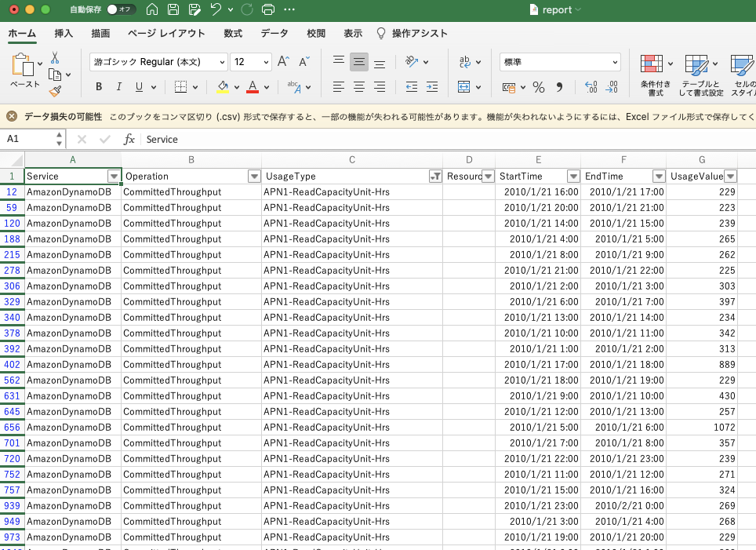Image resolution: width=756 pixels, height=550 pixels.
Task: Switch to the 校閲 tab
Action: pos(316,33)
